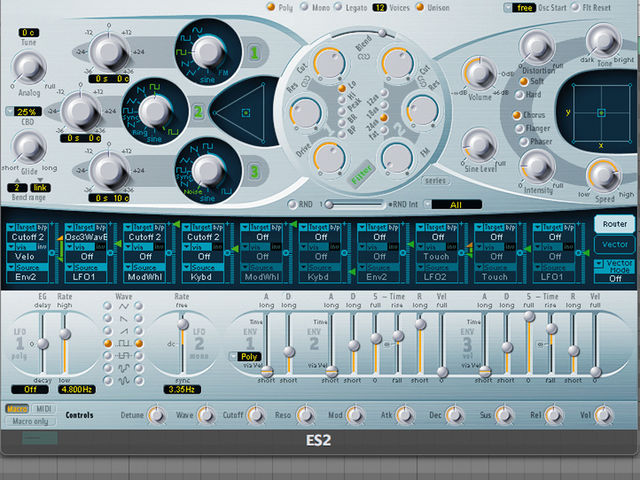
Task: Click Filter 1 Cut/Res chain link icon
Action: [x=305, y=81]
